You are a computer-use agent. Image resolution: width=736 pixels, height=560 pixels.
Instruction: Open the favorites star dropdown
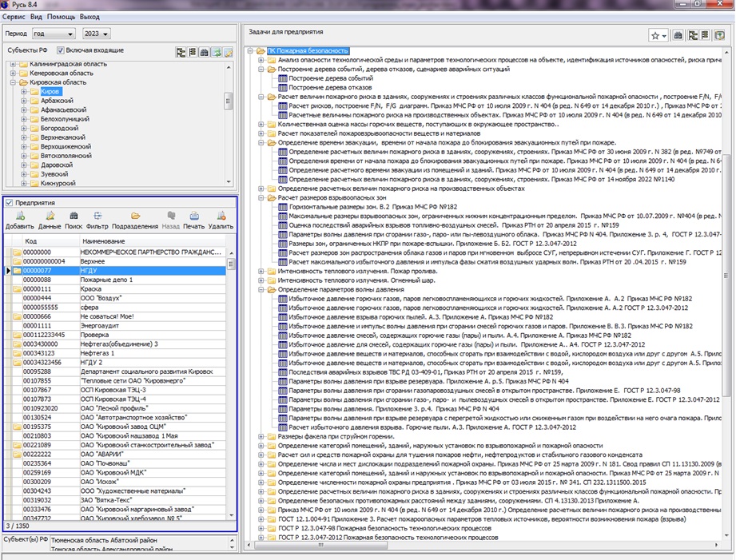(x=658, y=36)
